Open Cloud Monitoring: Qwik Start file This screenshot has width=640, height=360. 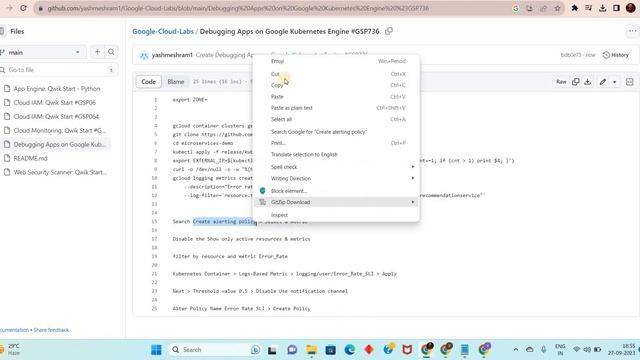click(x=59, y=130)
